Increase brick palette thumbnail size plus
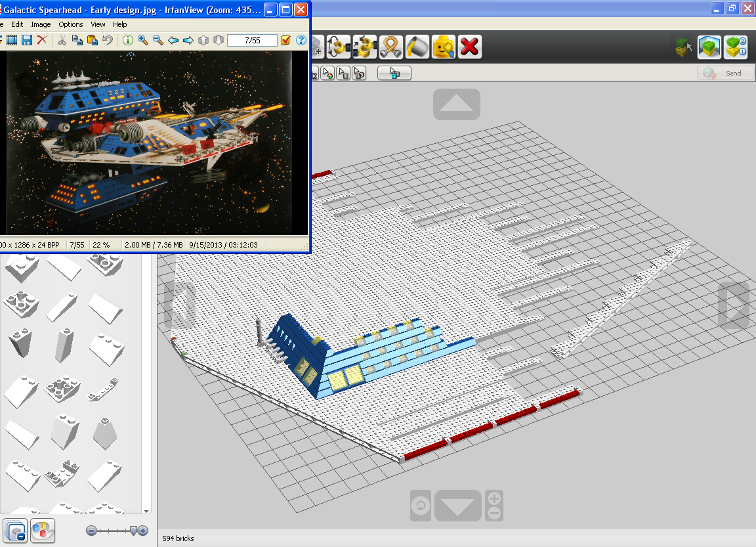 click(142, 531)
